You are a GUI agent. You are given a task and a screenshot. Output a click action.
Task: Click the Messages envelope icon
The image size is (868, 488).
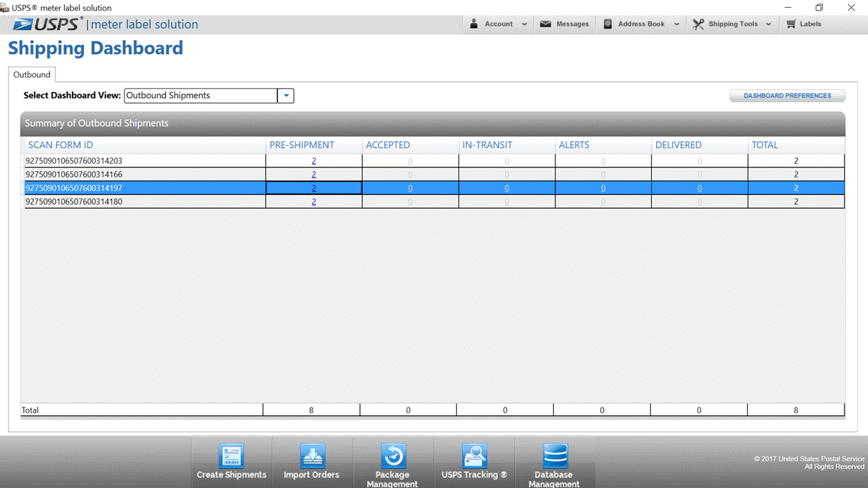(545, 24)
